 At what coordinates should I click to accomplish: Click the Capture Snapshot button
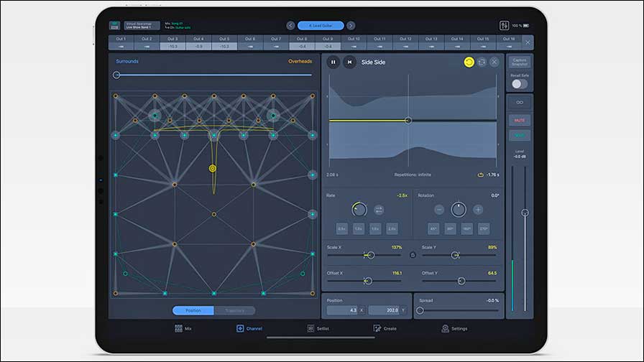pyautogui.click(x=520, y=62)
